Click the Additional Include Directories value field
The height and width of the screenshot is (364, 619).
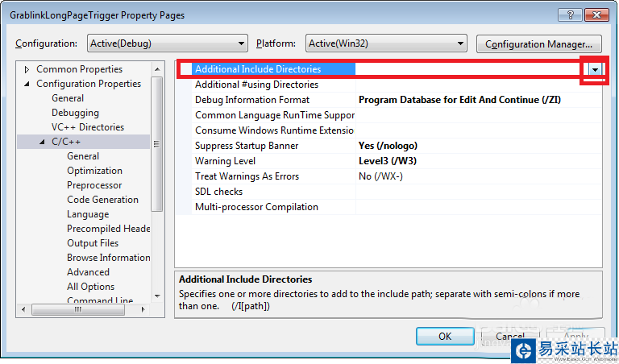(467, 70)
